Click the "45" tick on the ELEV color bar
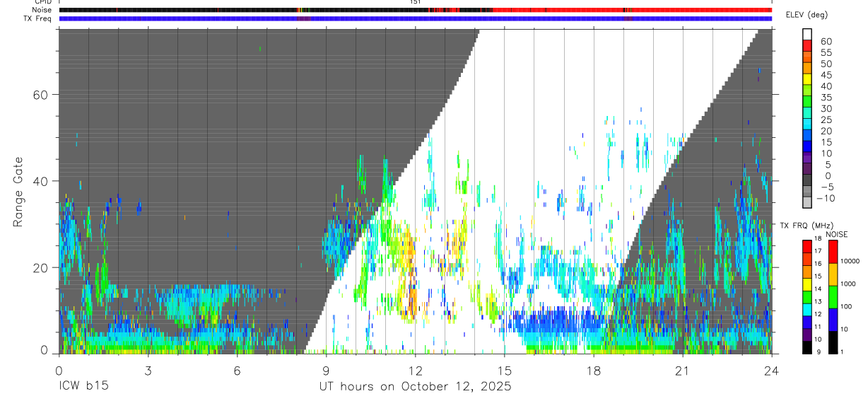 pos(826,75)
